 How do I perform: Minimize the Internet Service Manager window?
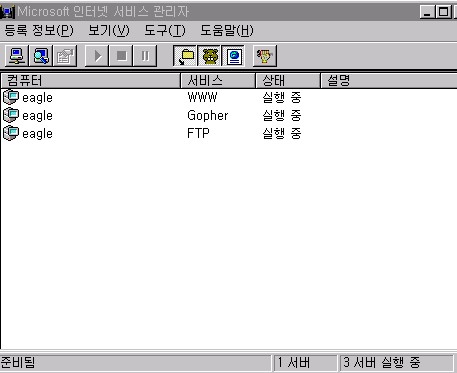(428, 12)
